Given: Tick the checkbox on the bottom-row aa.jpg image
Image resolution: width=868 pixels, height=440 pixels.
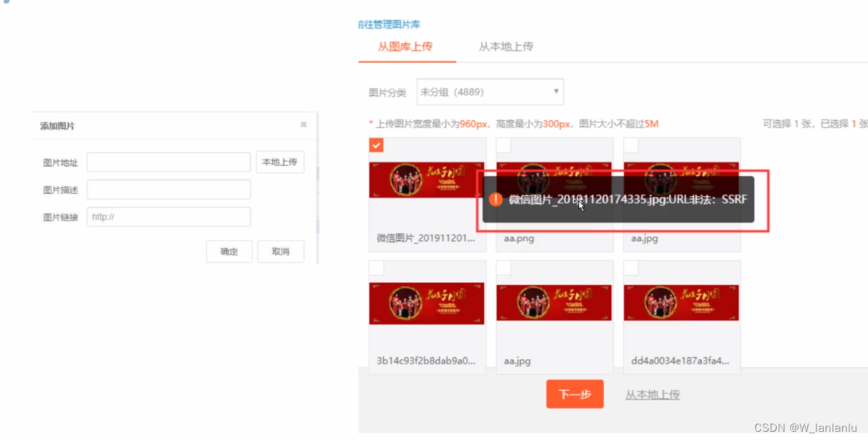Looking at the screenshot, I should tap(504, 268).
